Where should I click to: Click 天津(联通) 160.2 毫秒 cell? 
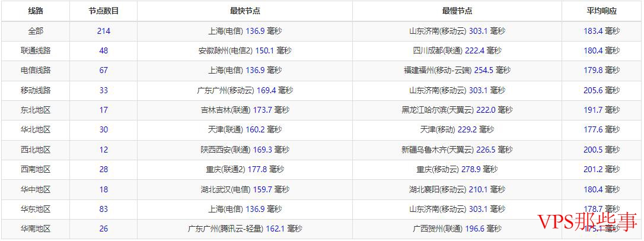pos(245,129)
